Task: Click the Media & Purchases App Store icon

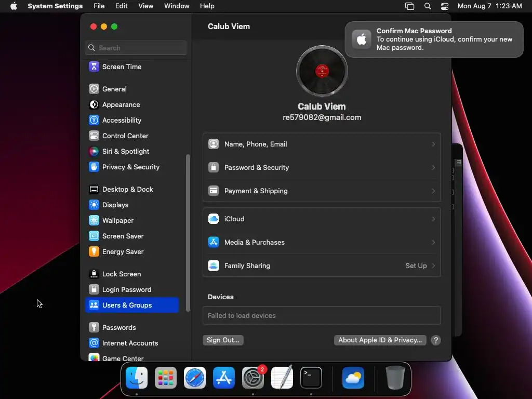Action: (214, 242)
